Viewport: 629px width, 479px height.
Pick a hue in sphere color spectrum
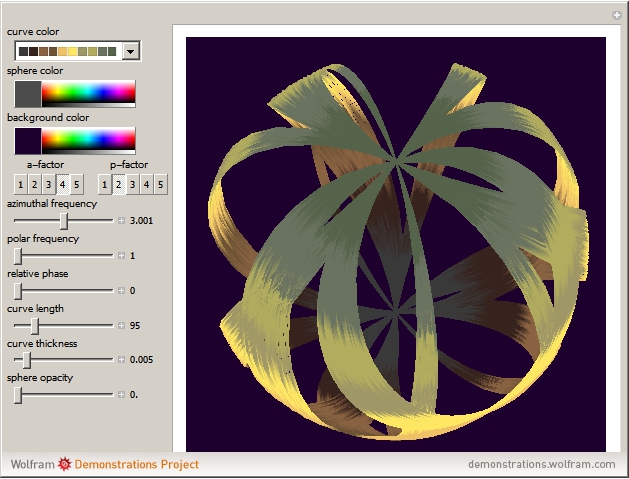click(x=89, y=94)
